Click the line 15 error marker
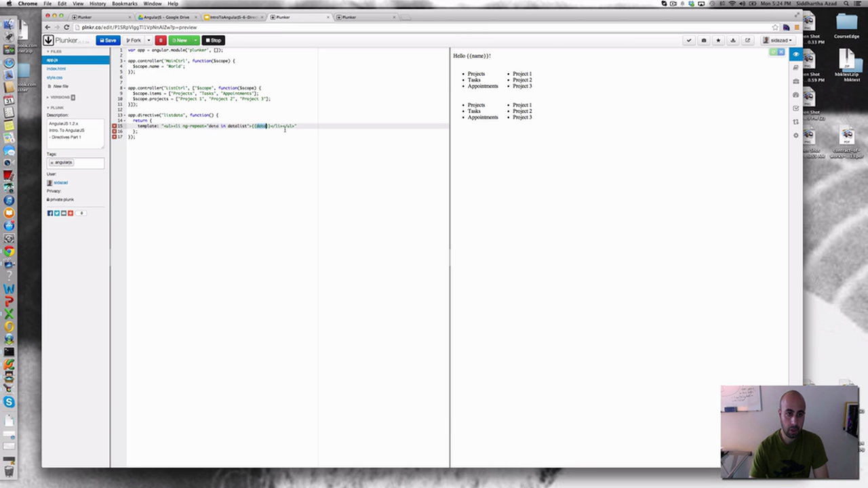This screenshot has width=868, height=488. (114, 126)
